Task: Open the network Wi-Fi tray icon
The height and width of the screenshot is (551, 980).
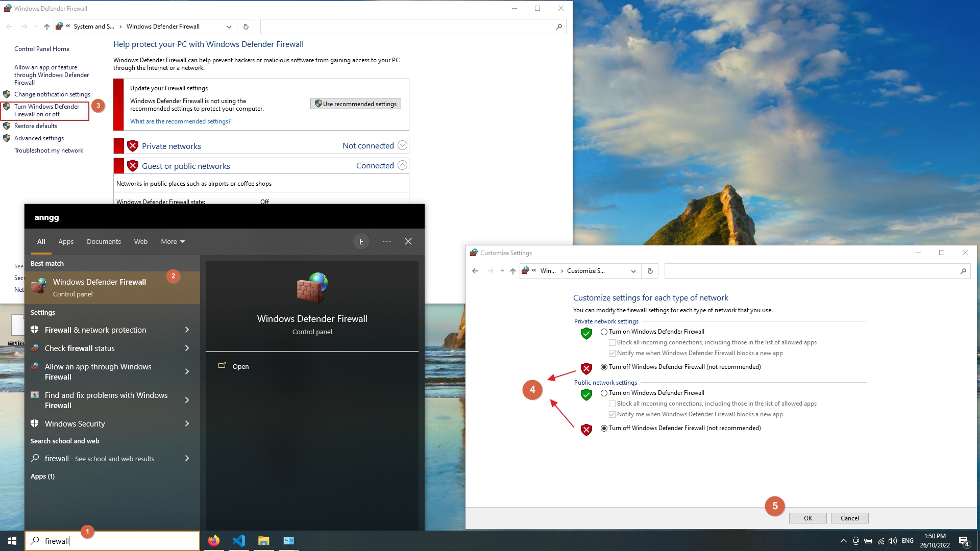Action: pos(881,541)
